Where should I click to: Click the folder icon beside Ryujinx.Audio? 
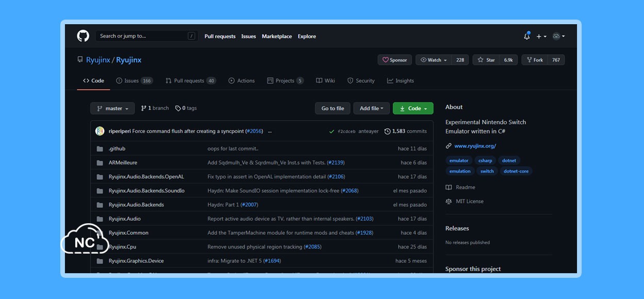point(100,219)
